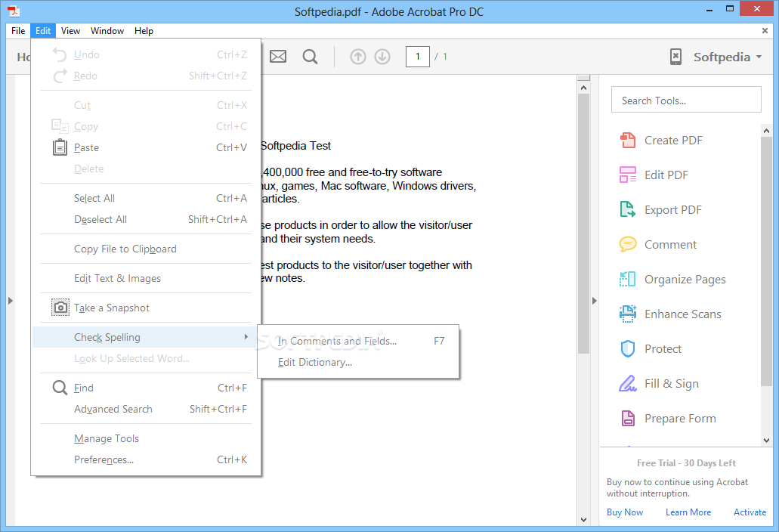Click the Find magnifier icon in Edit menu

tap(60, 388)
